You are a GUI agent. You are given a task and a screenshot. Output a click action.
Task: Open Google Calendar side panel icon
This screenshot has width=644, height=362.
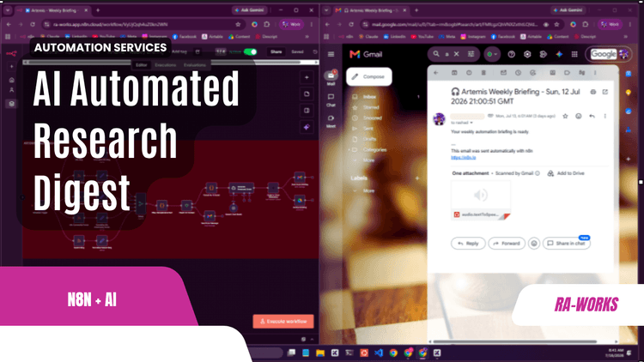point(629,74)
